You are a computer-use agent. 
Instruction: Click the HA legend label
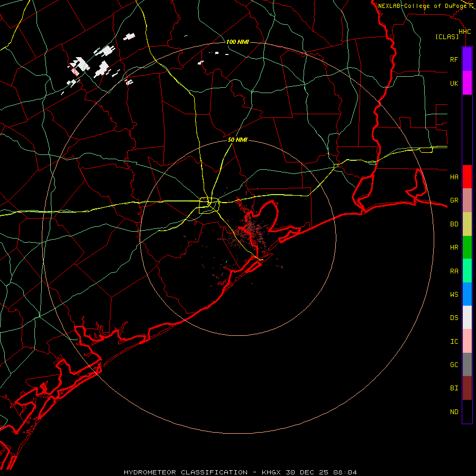click(454, 177)
